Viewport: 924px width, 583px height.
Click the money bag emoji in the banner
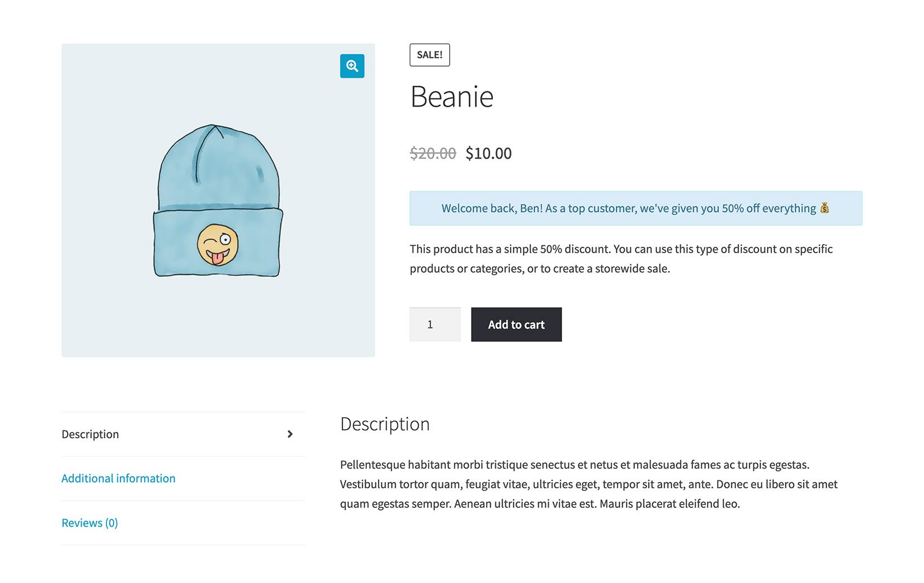825,208
